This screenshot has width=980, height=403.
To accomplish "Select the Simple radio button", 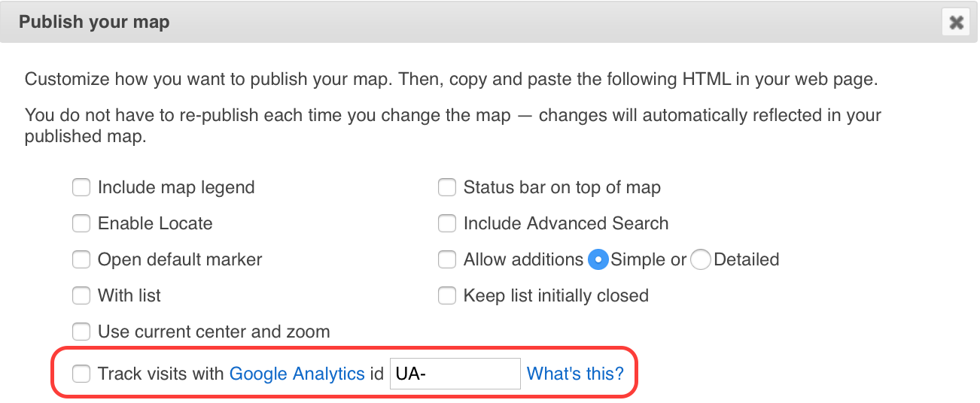I will click(x=598, y=260).
